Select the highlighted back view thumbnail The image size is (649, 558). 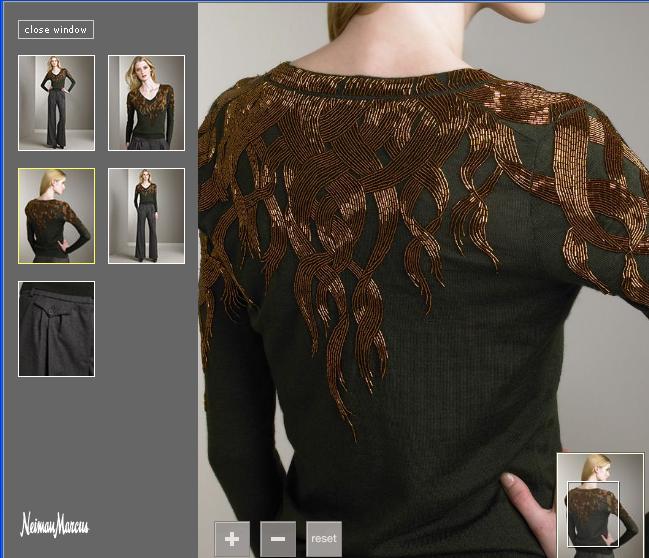click(56, 216)
